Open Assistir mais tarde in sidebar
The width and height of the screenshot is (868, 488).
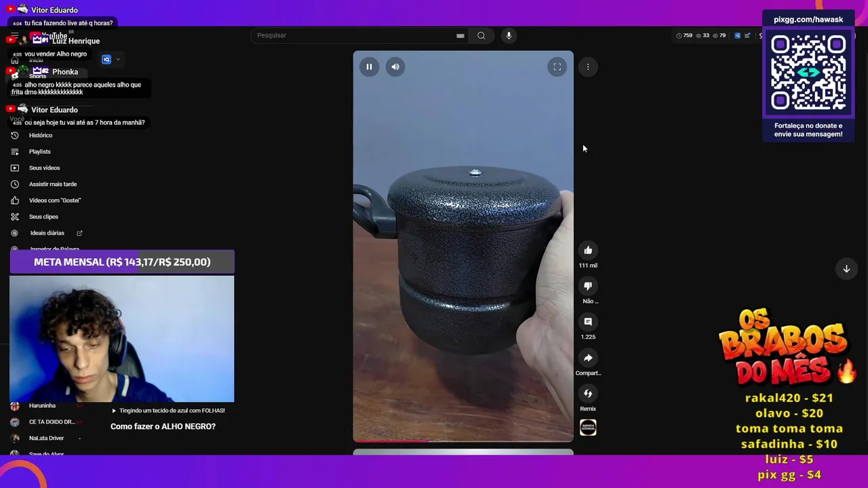tap(53, 184)
